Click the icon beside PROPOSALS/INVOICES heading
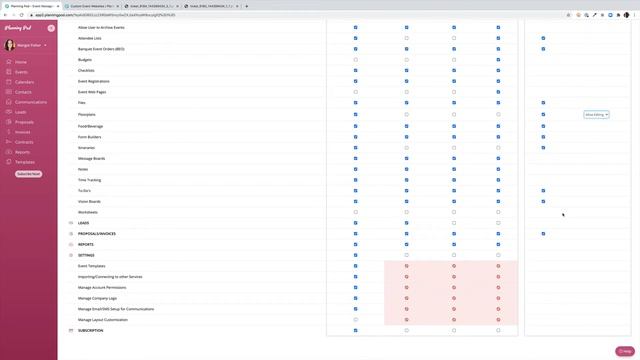The height and width of the screenshot is (360, 640). point(71,234)
